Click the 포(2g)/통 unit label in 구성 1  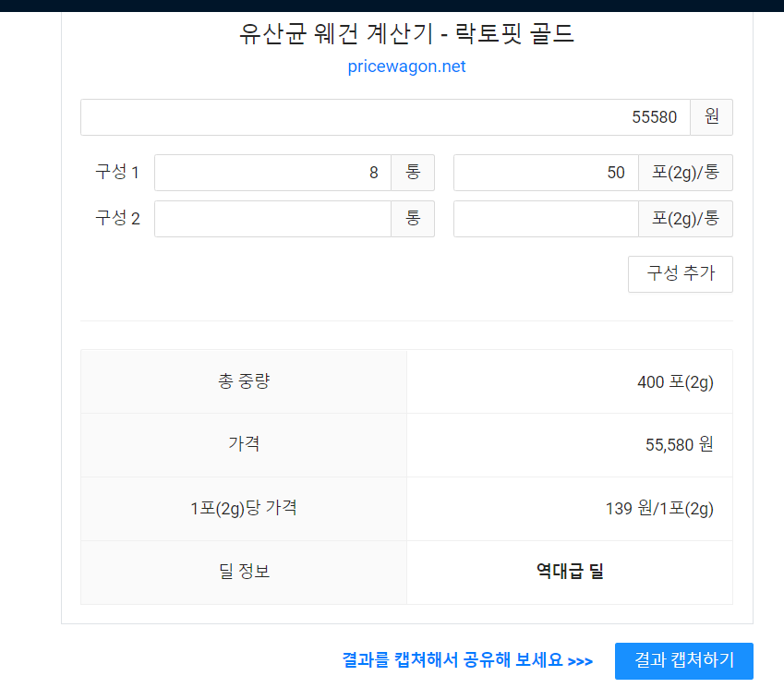coord(685,173)
